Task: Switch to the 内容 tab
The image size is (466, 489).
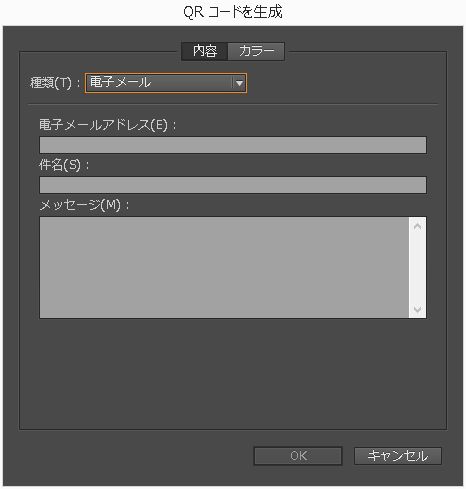Action: (x=205, y=51)
